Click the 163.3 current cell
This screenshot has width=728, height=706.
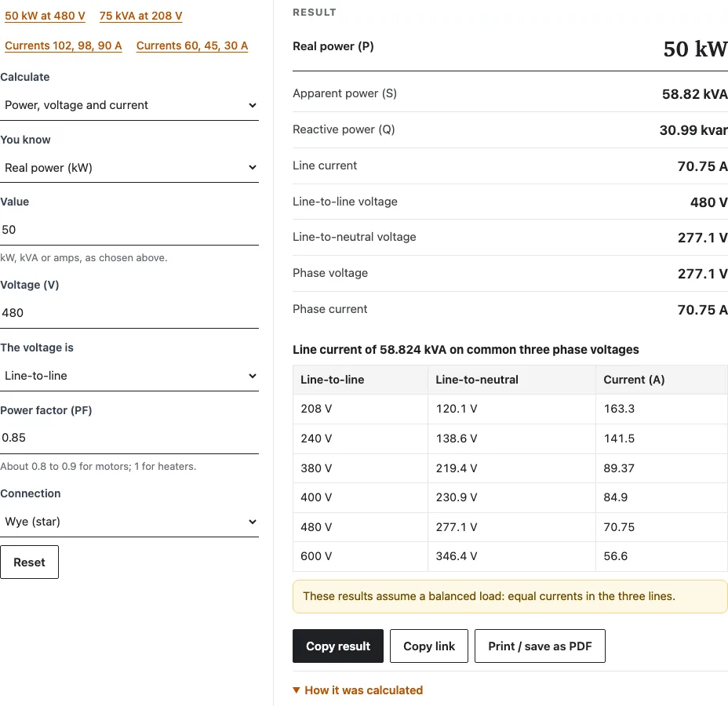661,409
